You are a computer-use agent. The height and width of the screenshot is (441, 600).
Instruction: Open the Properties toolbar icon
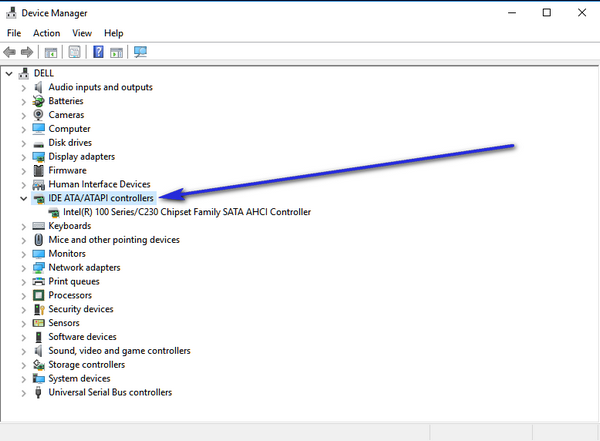coord(74,52)
